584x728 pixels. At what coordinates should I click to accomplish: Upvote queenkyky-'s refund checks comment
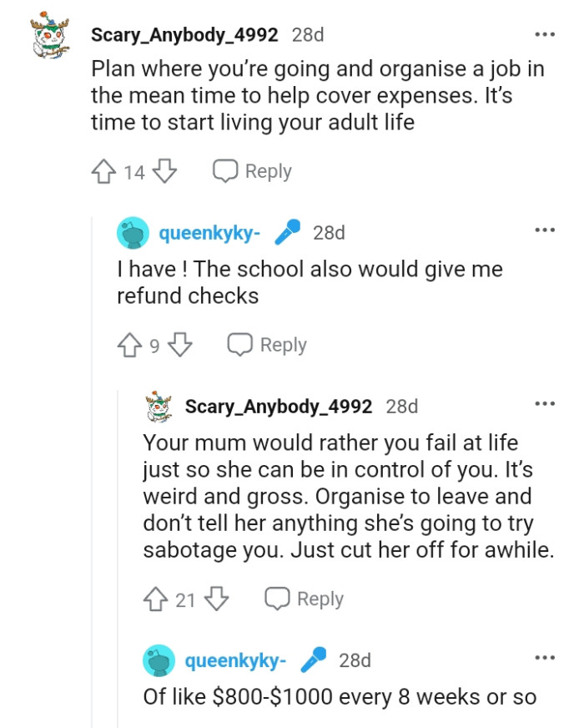[131, 344]
